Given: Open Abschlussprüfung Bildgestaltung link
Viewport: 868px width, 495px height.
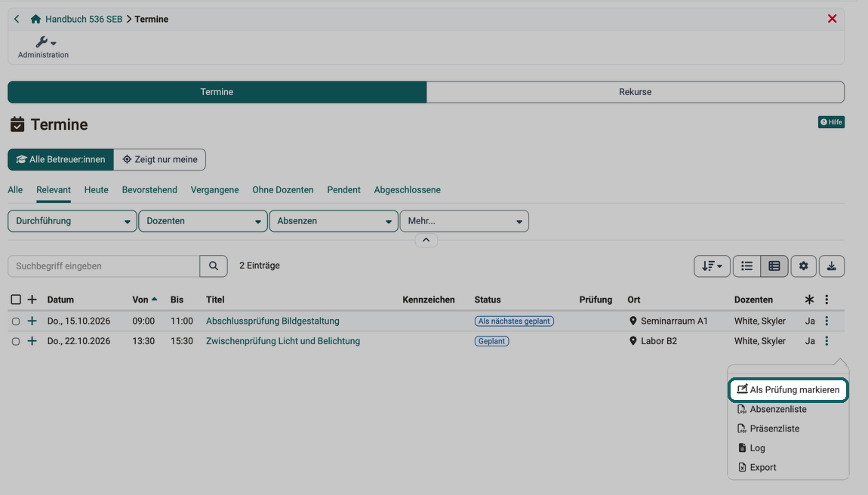Looking at the screenshot, I should point(272,321).
